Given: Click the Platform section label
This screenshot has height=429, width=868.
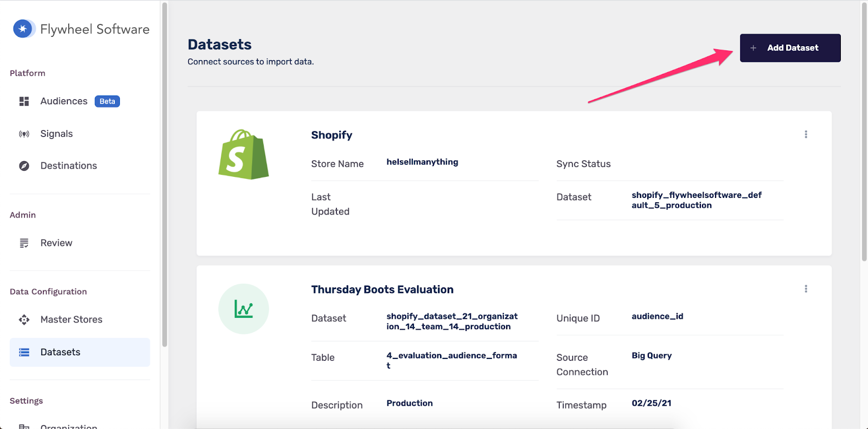Looking at the screenshot, I should point(28,73).
